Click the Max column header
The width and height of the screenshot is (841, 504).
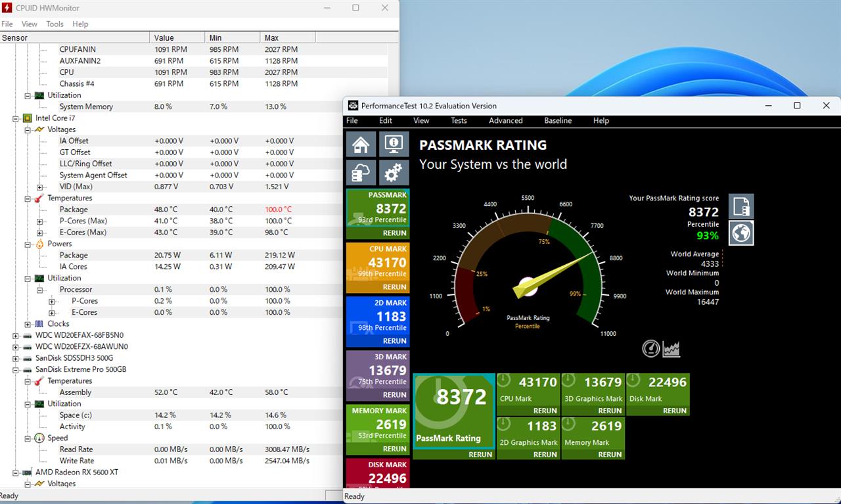[x=288, y=37]
